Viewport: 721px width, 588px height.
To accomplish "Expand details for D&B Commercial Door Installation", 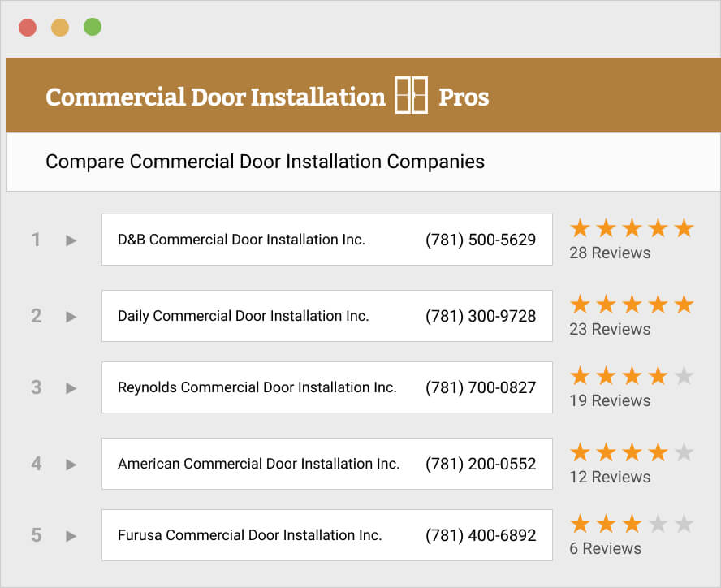I will point(70,240).
